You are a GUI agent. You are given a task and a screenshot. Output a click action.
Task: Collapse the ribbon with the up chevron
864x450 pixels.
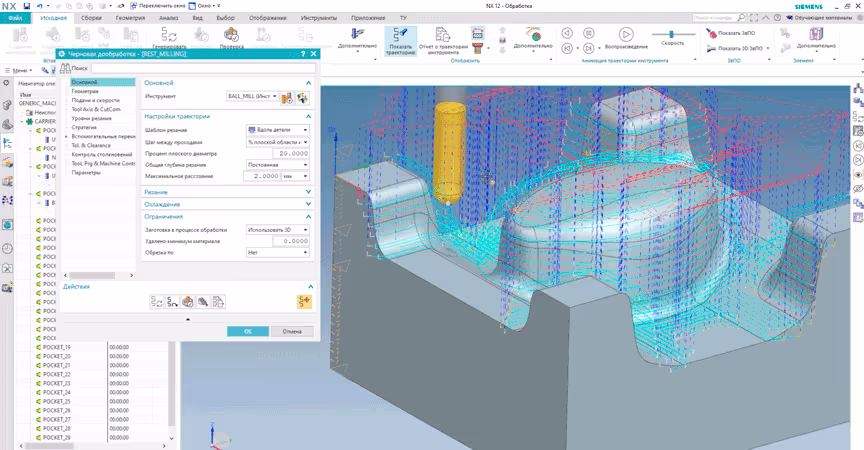(766, 18)
